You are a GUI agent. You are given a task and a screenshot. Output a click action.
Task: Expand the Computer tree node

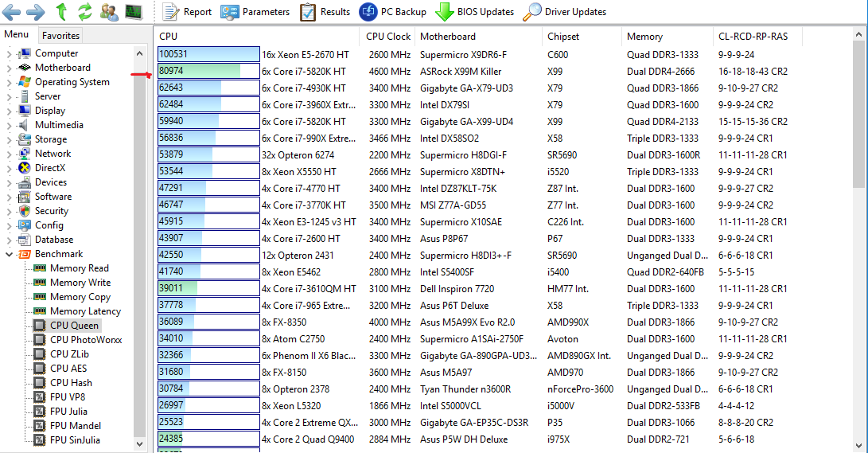tap(9, 53)
